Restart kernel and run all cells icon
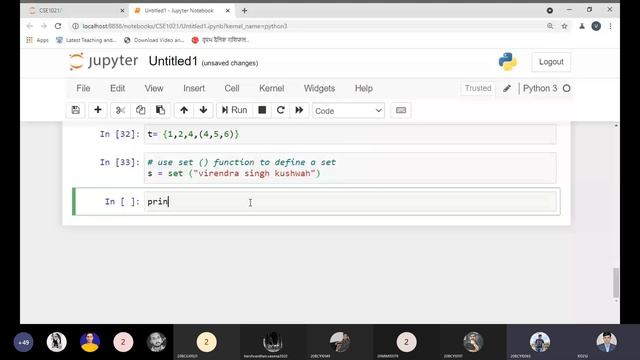 299,110
